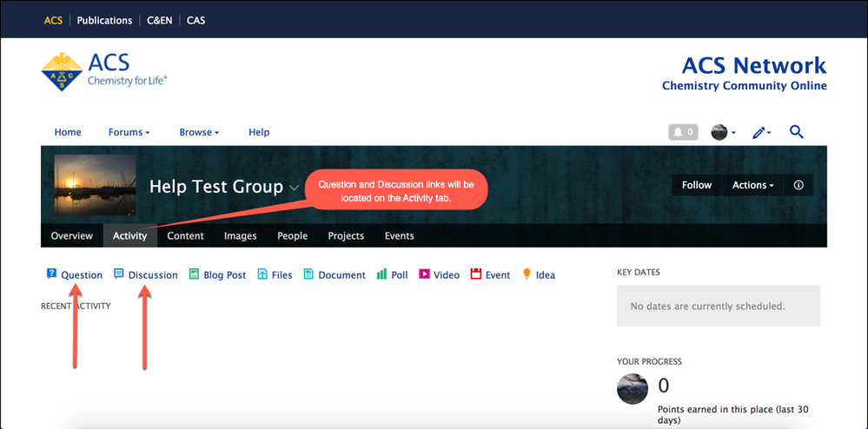Switch to the Content tab
Screen dimensions: 868x429
[x=185, y=235]
